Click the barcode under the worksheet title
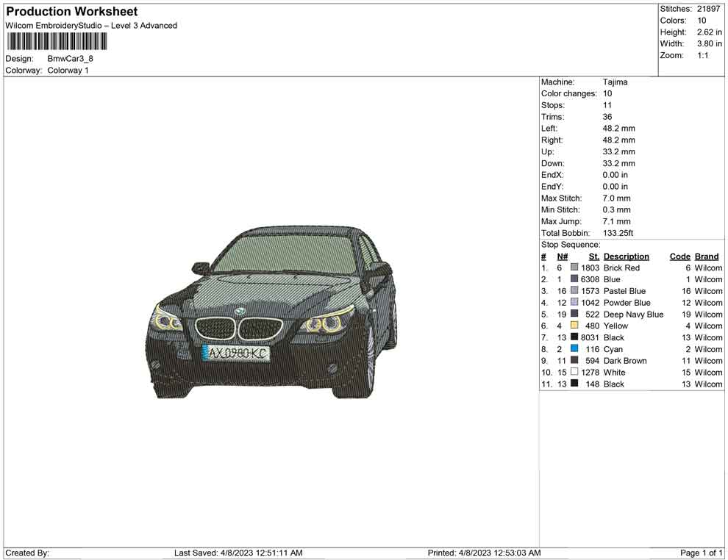This screenshot has height=560, width=728. [56, 41]
